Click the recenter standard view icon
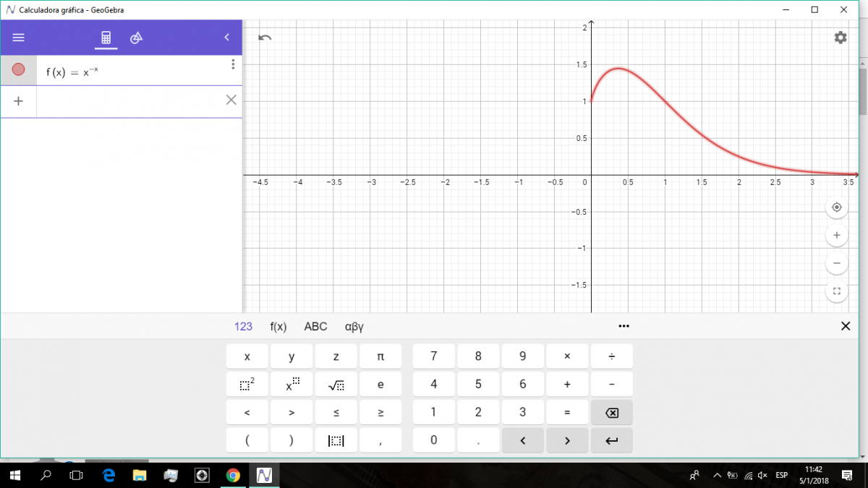The image size is (868, 488). point(836,207)
